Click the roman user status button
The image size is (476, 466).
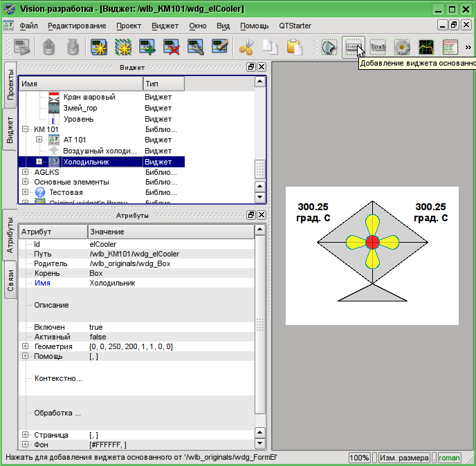point(449,458)
